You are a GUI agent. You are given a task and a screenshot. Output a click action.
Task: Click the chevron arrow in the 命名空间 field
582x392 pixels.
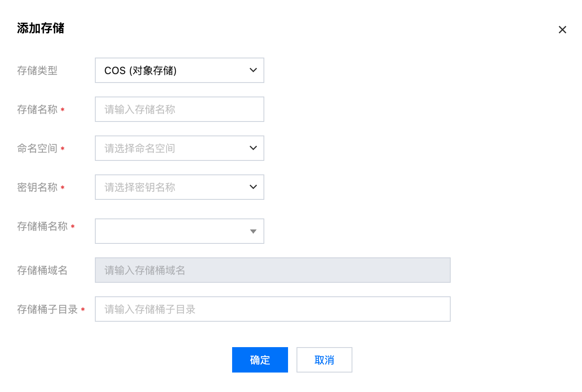[x=253, y=148]
